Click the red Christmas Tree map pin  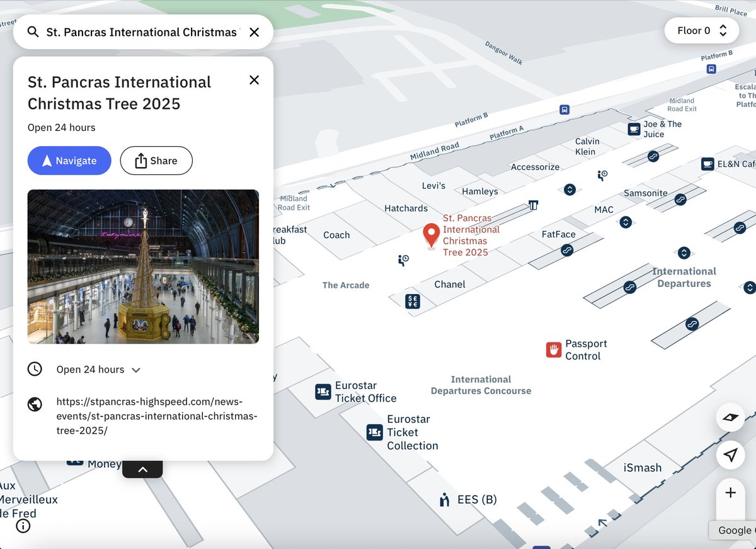[x=432, y=235]
